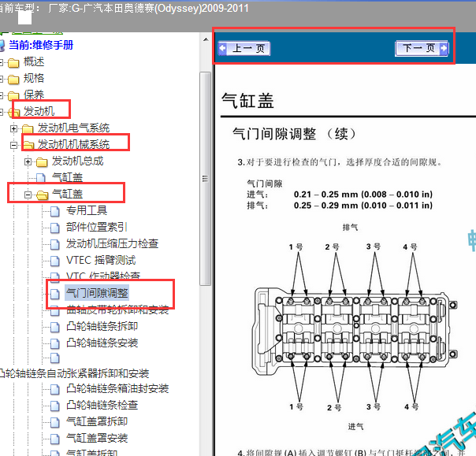Open the 规格 folder in tree
This screenshot has height=456, width=476.
(34, 78)
